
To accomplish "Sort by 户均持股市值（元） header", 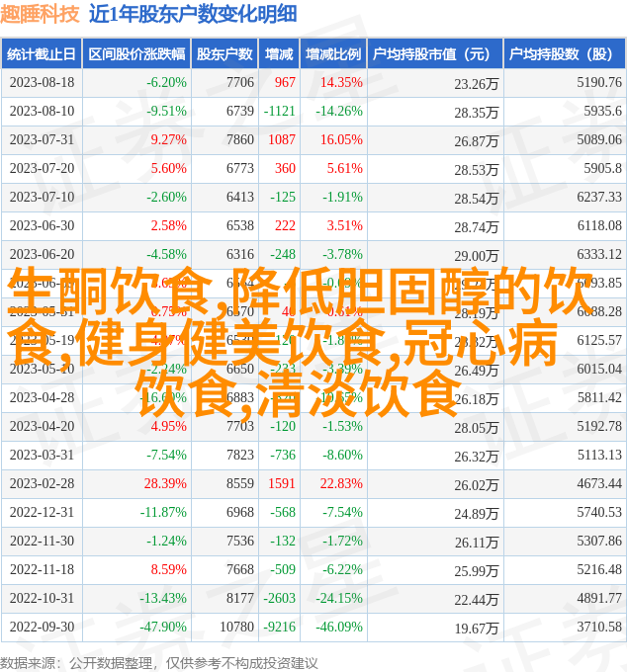I will tap(432, 54).
